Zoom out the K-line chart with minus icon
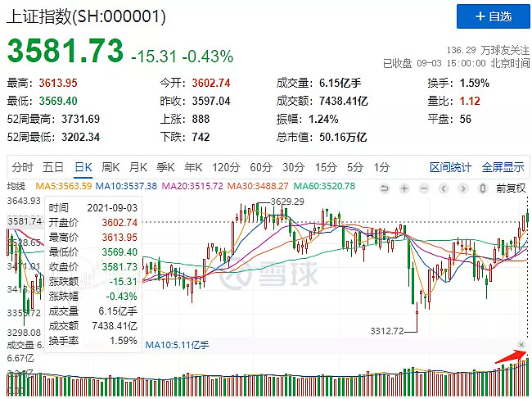 point(424,188)
